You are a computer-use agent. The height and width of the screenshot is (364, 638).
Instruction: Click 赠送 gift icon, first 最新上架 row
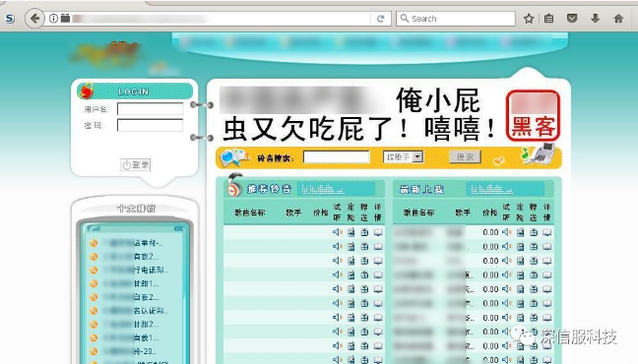(x=534, y=232)
